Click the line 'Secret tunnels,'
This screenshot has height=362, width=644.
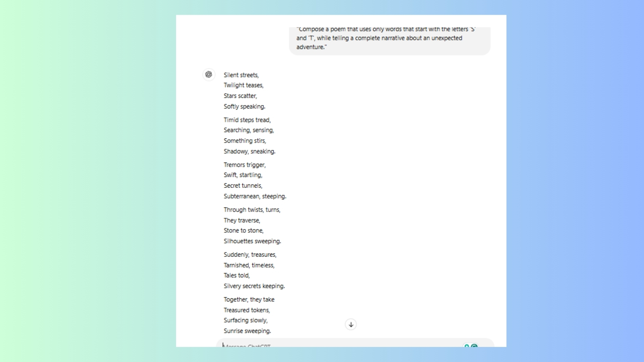(243, 186)
